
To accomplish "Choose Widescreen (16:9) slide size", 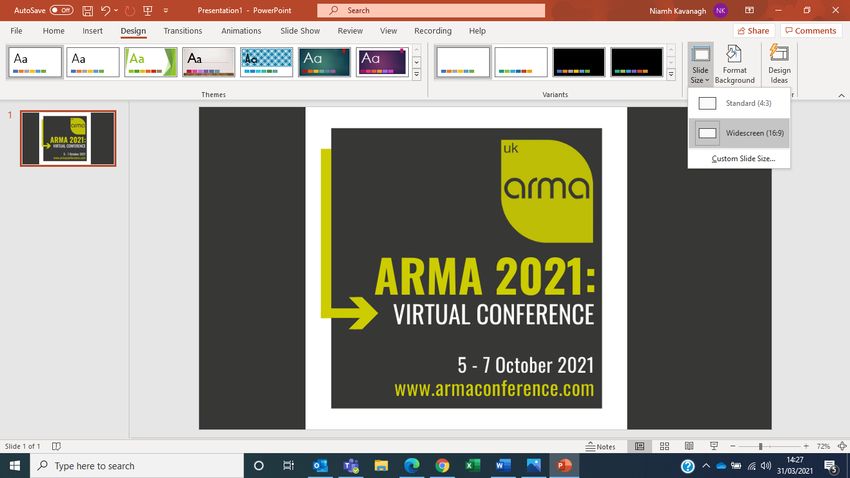I will [x=739, y=133].
